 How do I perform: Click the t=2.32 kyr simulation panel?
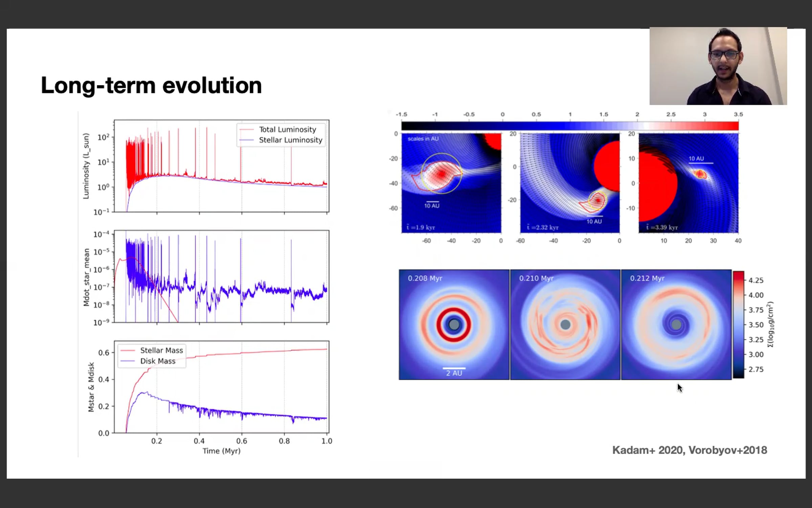[x=570, y=183]
